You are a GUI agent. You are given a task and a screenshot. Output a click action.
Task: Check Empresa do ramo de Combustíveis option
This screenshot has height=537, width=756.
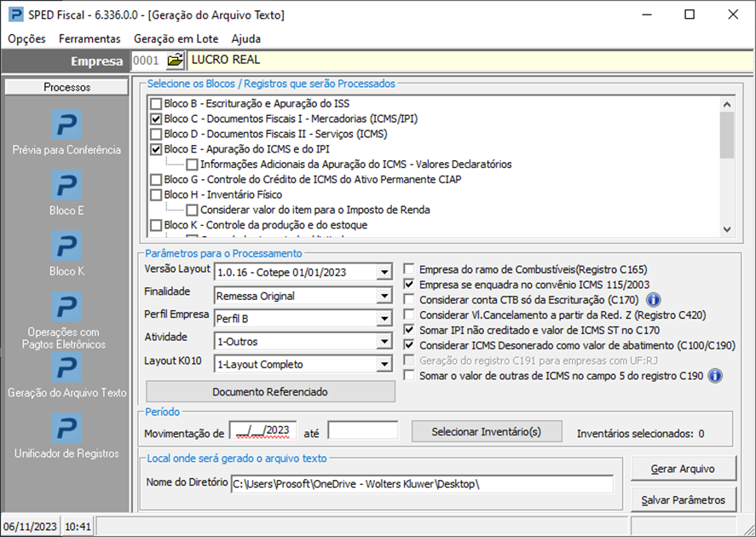[x=409, y=269]
